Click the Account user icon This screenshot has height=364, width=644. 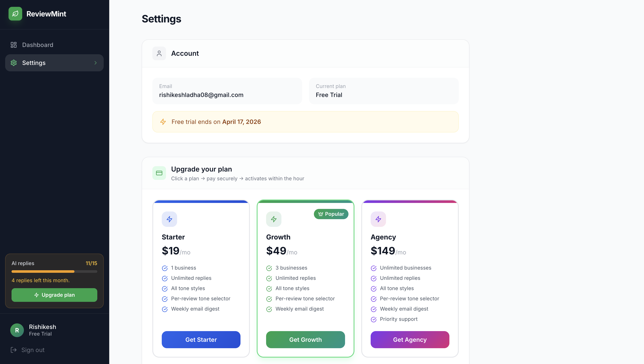coord(159,53)
